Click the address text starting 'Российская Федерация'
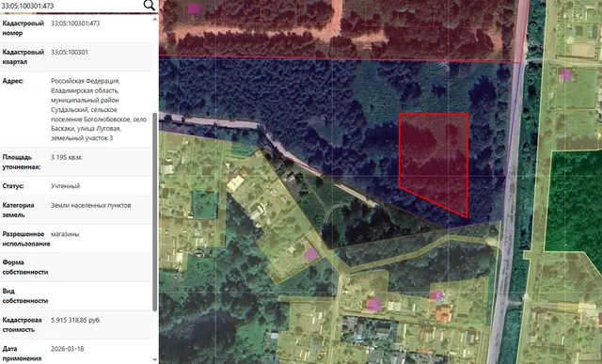 (x=99, y=109)
